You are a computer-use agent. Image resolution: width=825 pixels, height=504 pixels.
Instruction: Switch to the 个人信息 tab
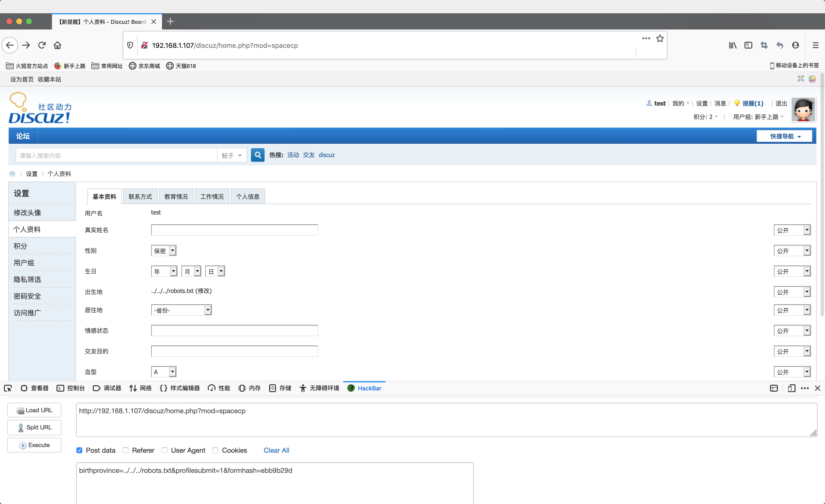tap(248, 197)
